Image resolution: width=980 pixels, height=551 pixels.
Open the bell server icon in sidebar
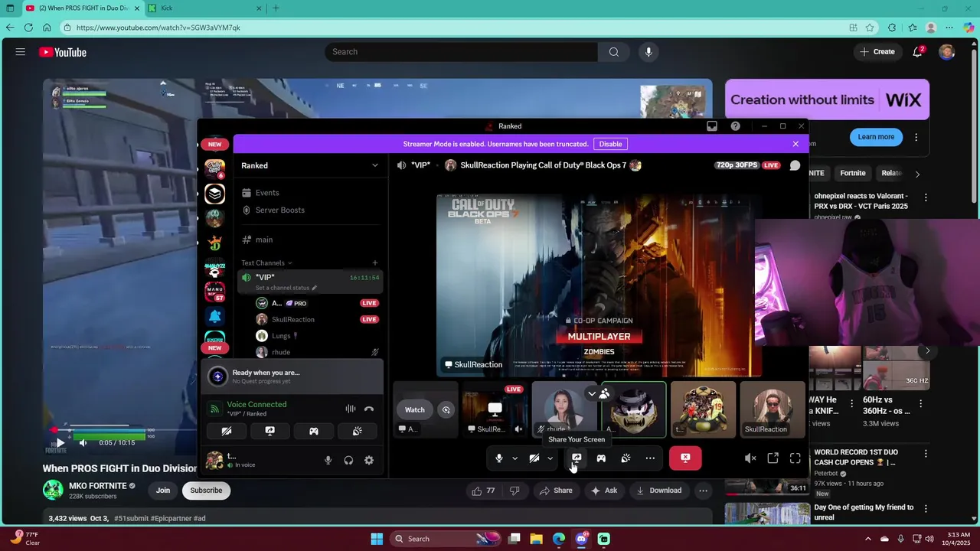point(214,315)
